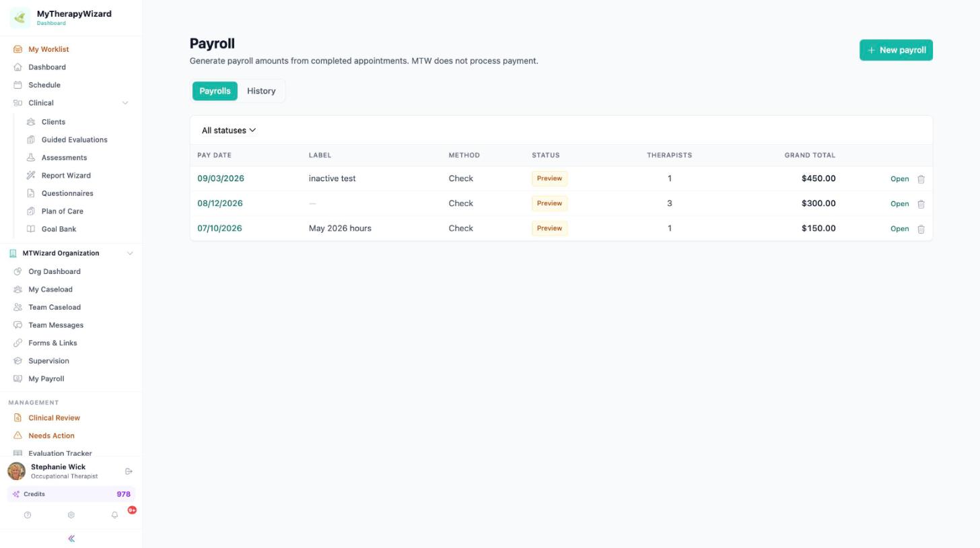Click the $150.00 grand total
The width and height of the screenshot is (980, 548).
[818, 228]
